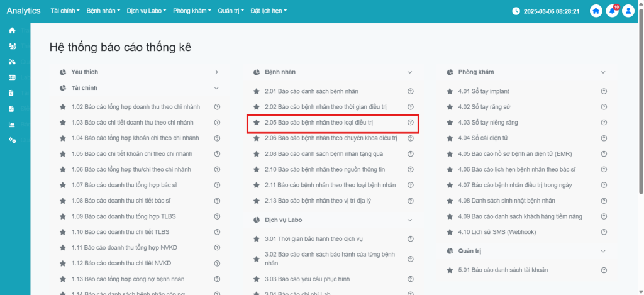Expand the Yêu thích section
This screenshot has height=295, width=644.
click(x=216, y=72)
